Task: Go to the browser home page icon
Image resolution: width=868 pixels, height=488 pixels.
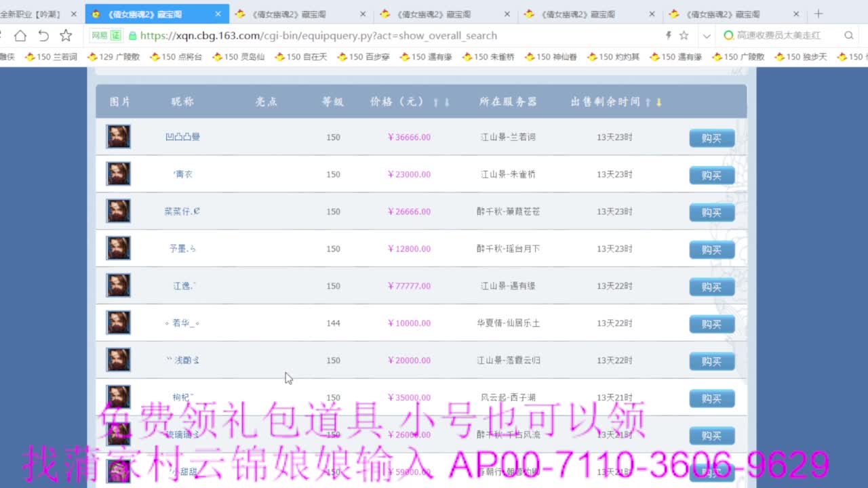Action: click(x=20, y=35)
